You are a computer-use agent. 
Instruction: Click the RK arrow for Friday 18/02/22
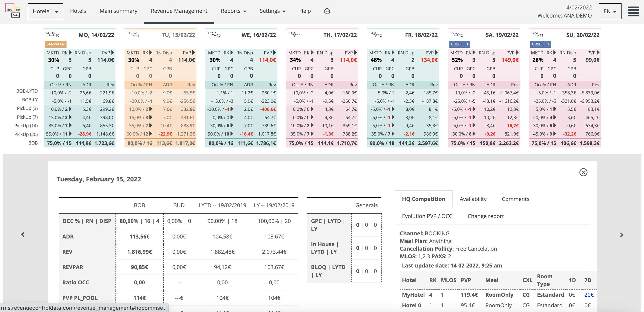tap(393, 53)
